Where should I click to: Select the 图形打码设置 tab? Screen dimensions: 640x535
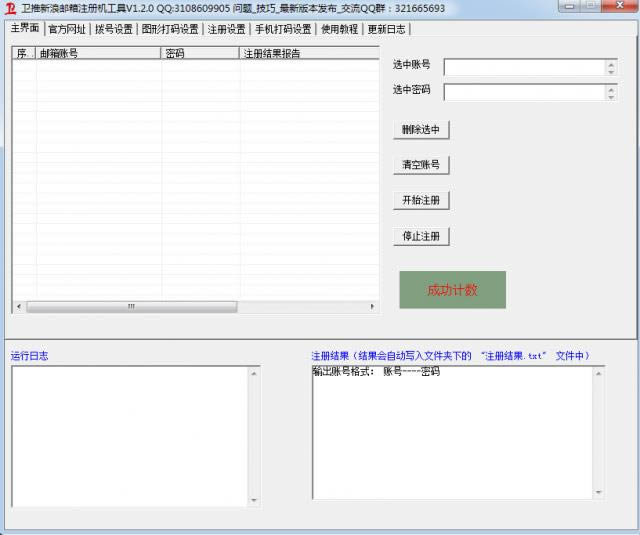169,29
